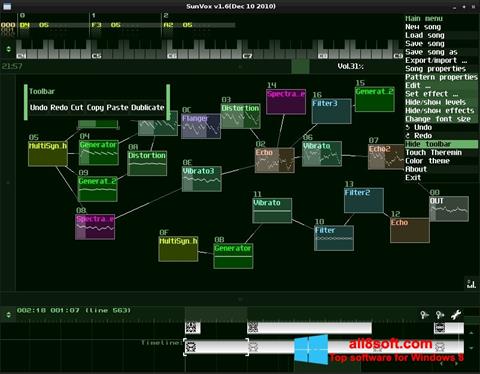The height and width of the screenshot is (374, 480).
Task: Click the wrench settings icon above timeline
Action: (456, 314)
